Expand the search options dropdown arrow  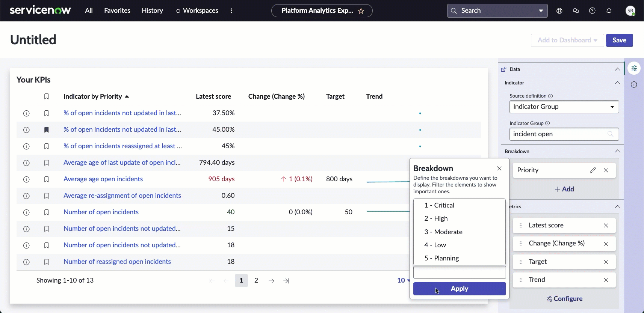[541, 11]
